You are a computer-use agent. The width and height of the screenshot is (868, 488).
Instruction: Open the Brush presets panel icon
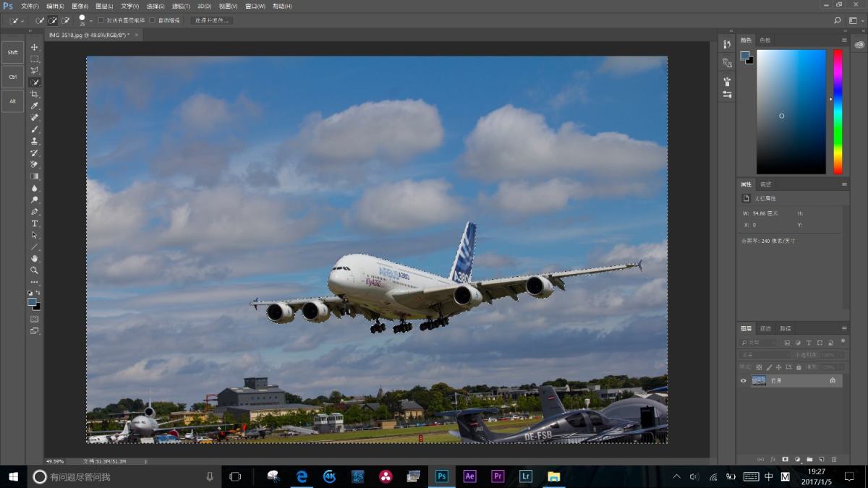tap(727, 82)
